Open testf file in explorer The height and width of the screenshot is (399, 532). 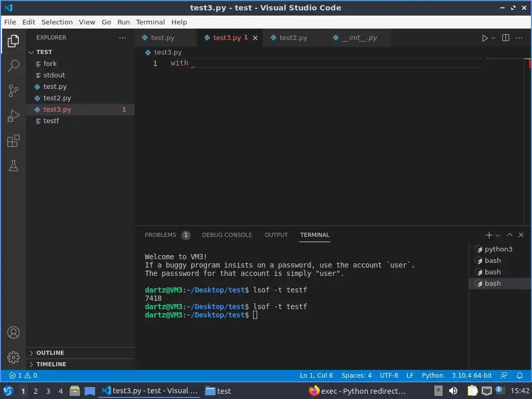point(81,121)
